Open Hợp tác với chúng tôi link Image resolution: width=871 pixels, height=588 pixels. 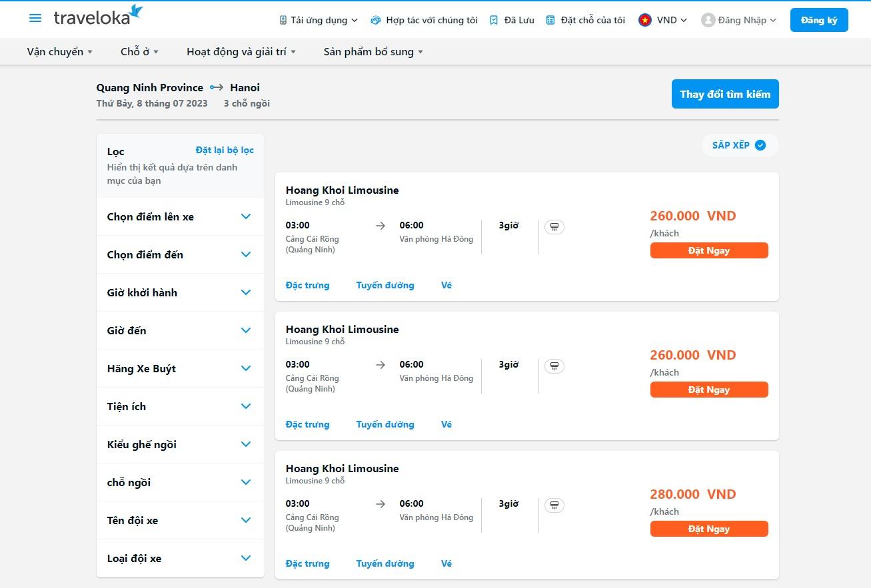click(424, 20)
